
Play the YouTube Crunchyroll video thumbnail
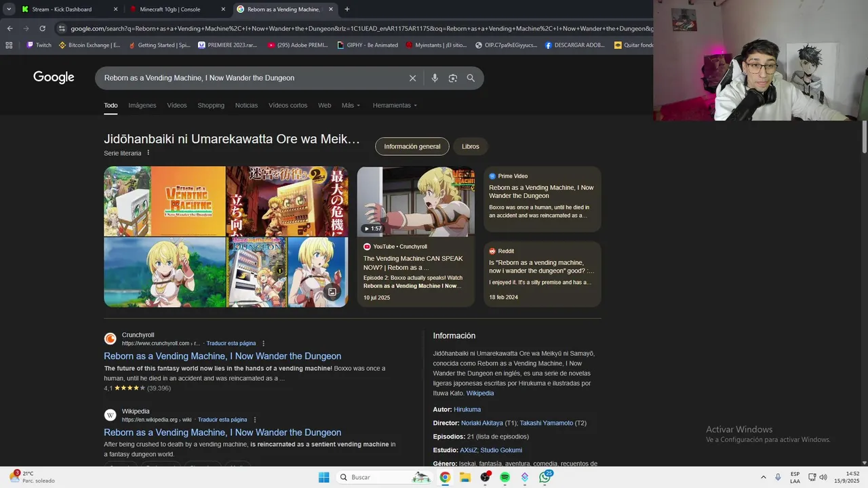click(416, 201)
